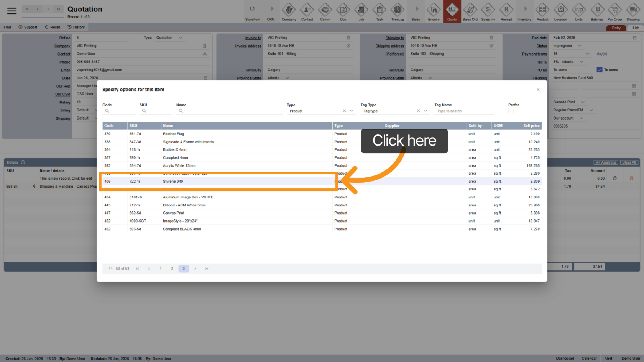Open the Product module icon

click(x=542, y=10)
